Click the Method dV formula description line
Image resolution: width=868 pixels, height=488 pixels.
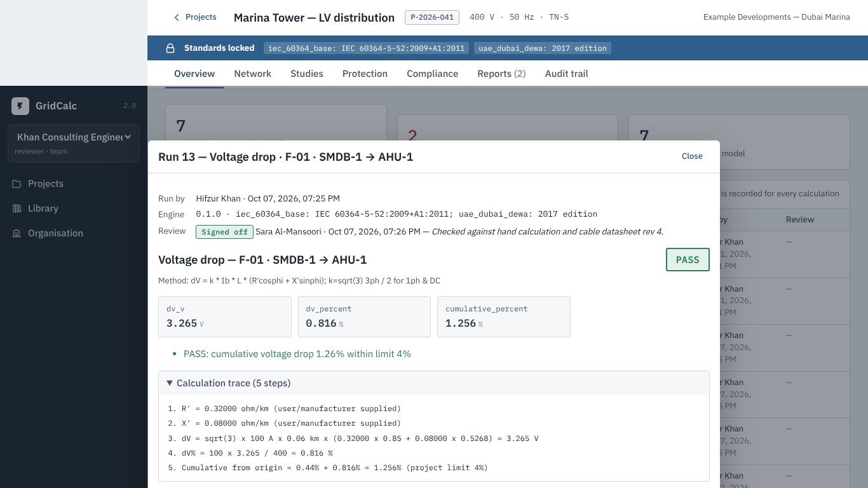click(x=299, y=281)
